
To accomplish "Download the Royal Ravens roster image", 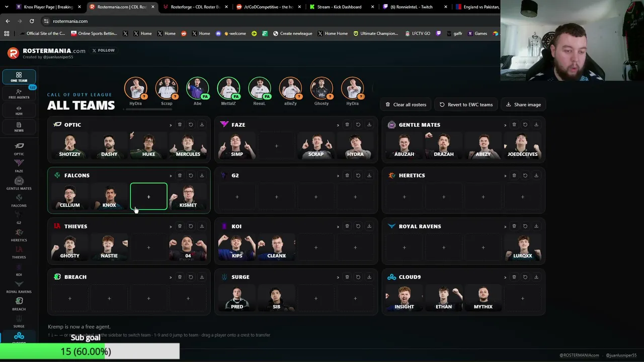I will [536, 226].
